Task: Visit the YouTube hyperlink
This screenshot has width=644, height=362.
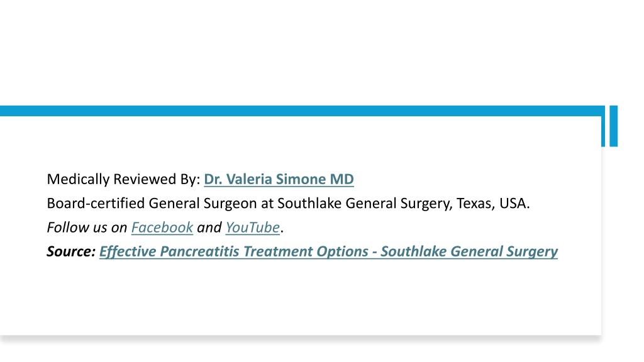Action: (253, 228)
